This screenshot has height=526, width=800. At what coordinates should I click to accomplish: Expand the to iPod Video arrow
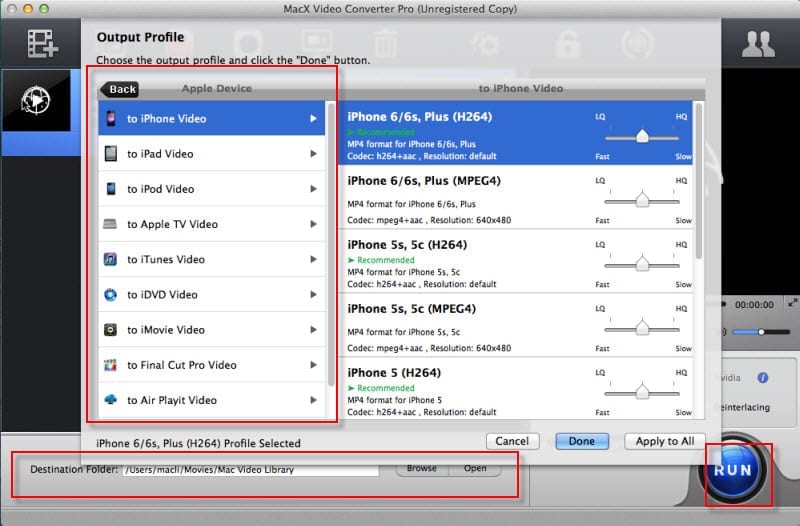click(313, 189)
